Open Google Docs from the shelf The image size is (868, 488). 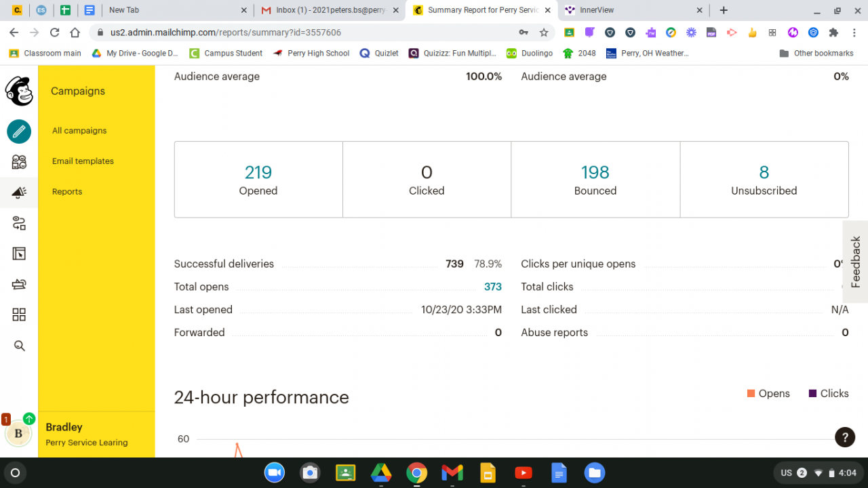[559, 472]
